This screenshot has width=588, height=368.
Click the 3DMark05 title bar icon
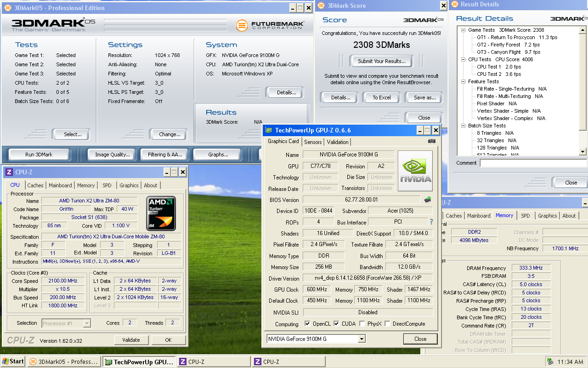coord(8,8)
